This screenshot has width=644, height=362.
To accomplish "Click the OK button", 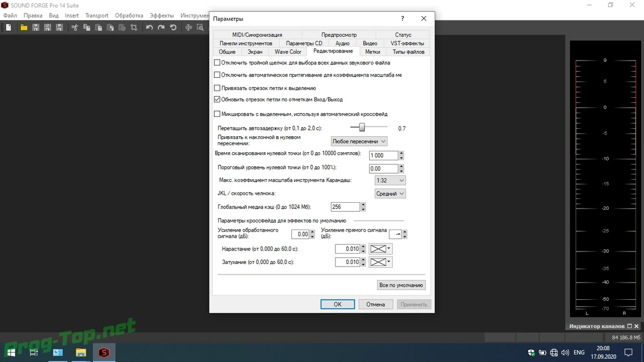I will tap(338, 304).
